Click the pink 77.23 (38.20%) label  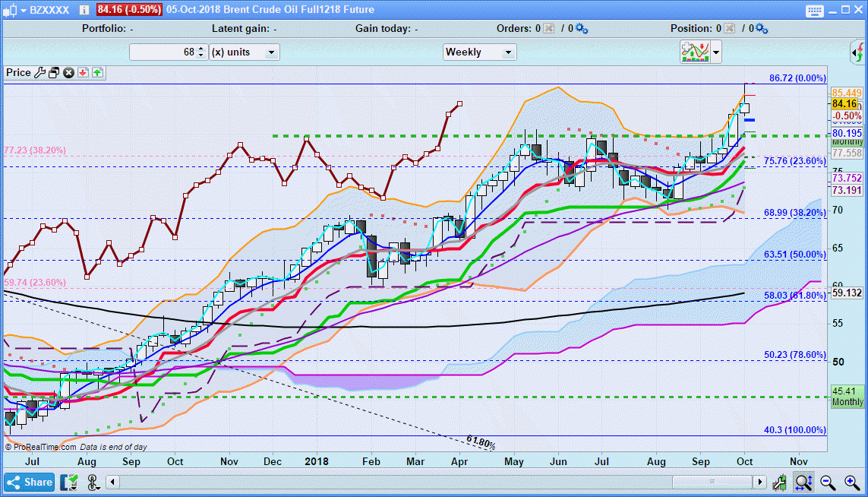35,150
